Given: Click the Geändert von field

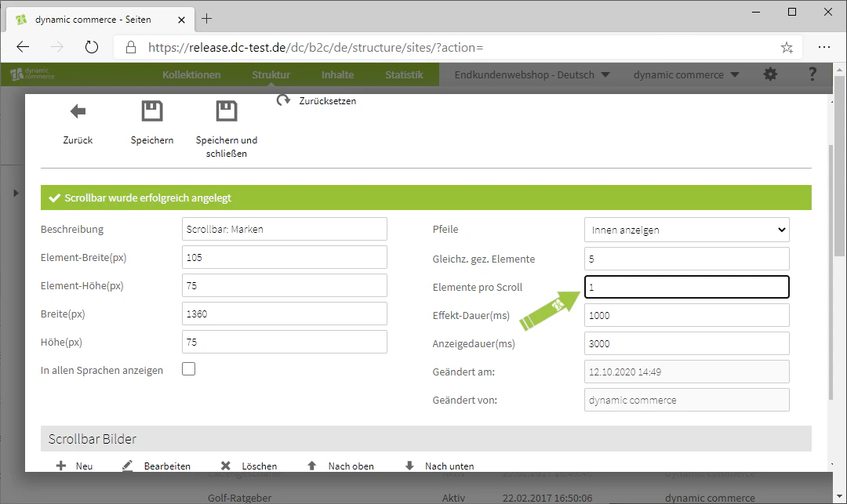Looking at the screenshot, I should point(686,400).
